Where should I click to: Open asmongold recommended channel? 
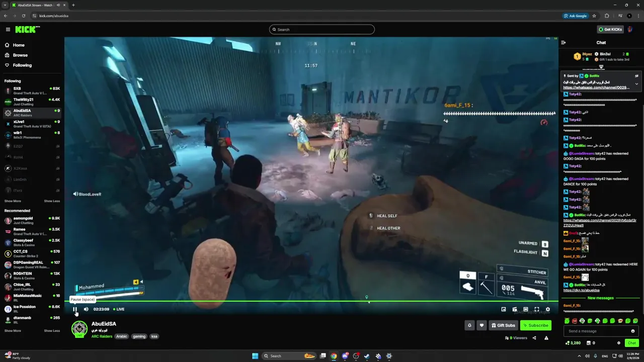coord(32,220)
